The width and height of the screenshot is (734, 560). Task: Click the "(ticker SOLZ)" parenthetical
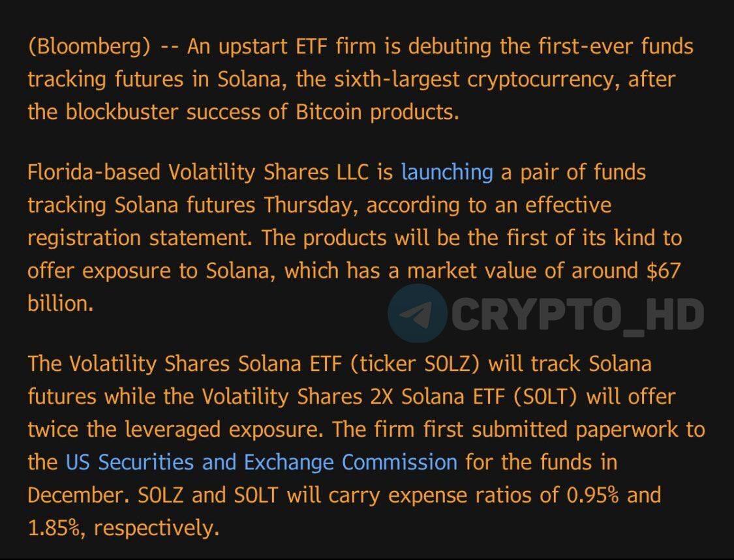415,364
